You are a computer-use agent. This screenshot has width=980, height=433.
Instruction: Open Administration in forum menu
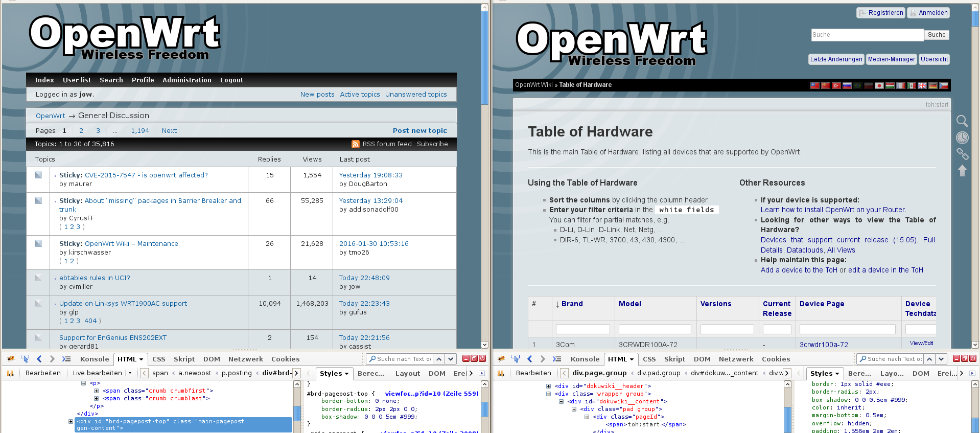pos(187,80)
